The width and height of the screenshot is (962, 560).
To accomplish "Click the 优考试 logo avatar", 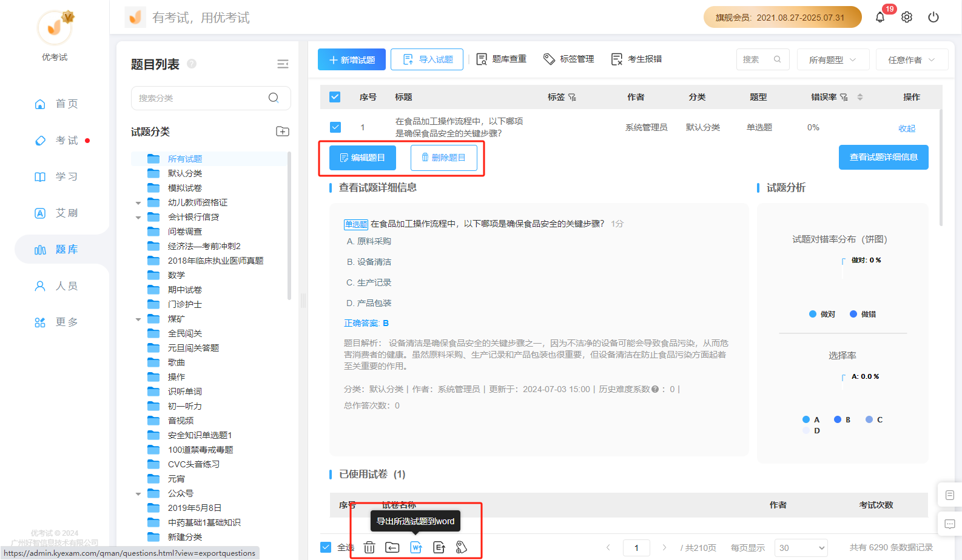I will (55, 27).
